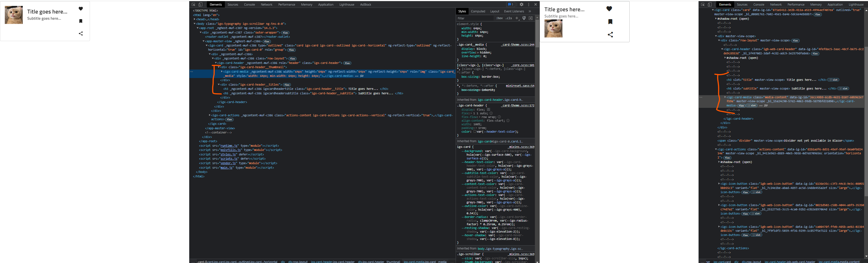Screen dimensions: 868x263
Task: Open minireset.sass:54 source link
Action: click(520, 86)
